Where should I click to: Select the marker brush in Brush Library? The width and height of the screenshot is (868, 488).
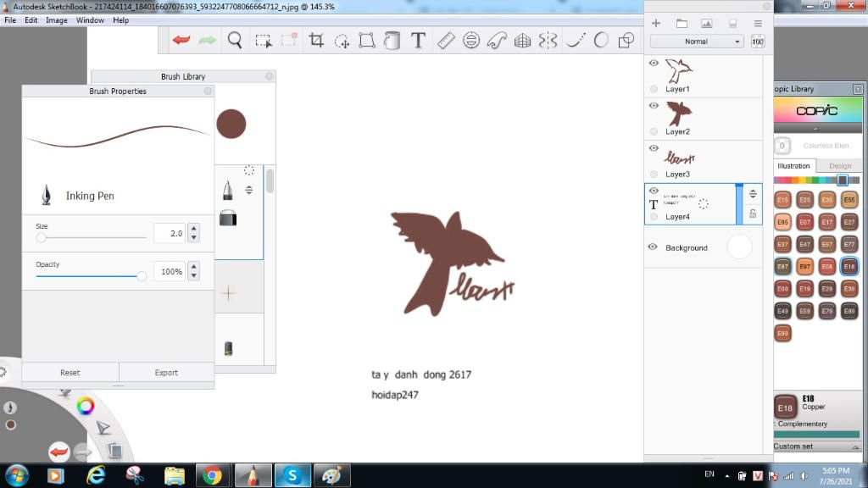pyautogui.click(x=227, y=218)
